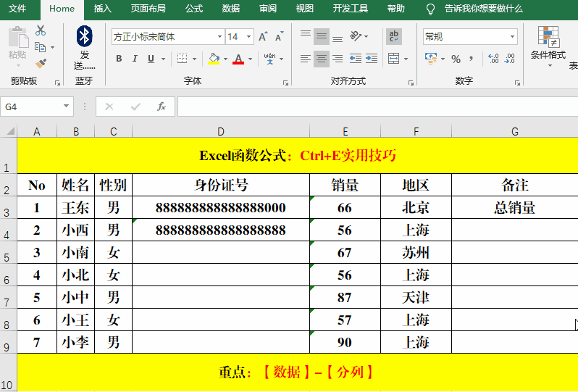Open the 文件 (File) menu

click(x=17, y=9)
